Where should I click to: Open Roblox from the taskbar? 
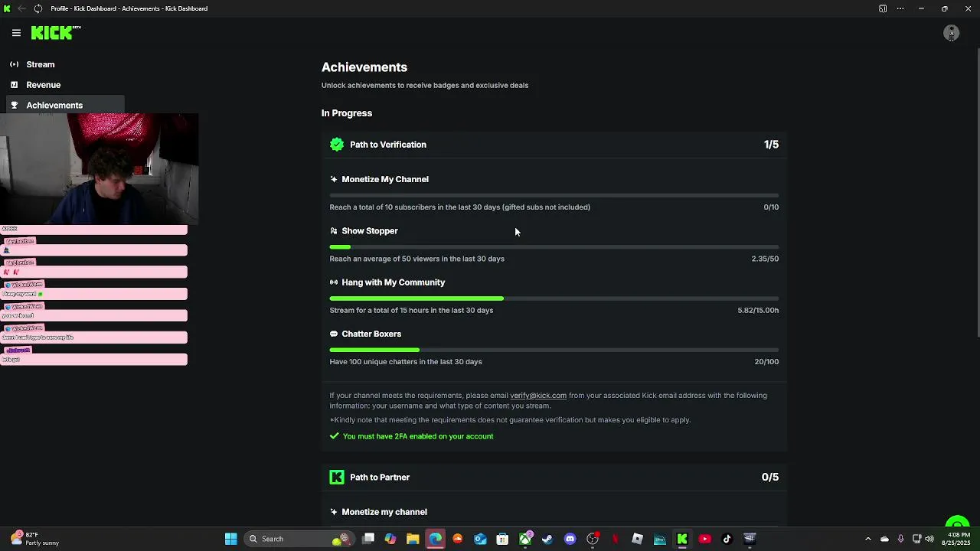pos(637,539)
